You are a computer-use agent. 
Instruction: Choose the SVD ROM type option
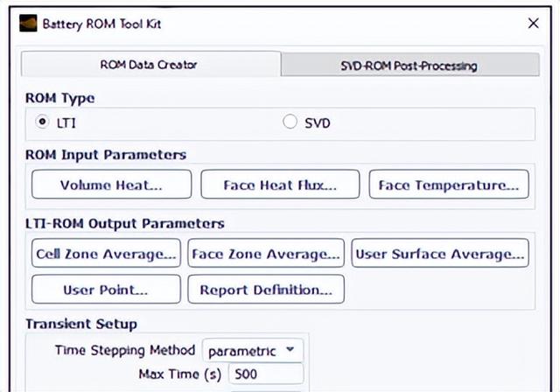coord(290,122)
